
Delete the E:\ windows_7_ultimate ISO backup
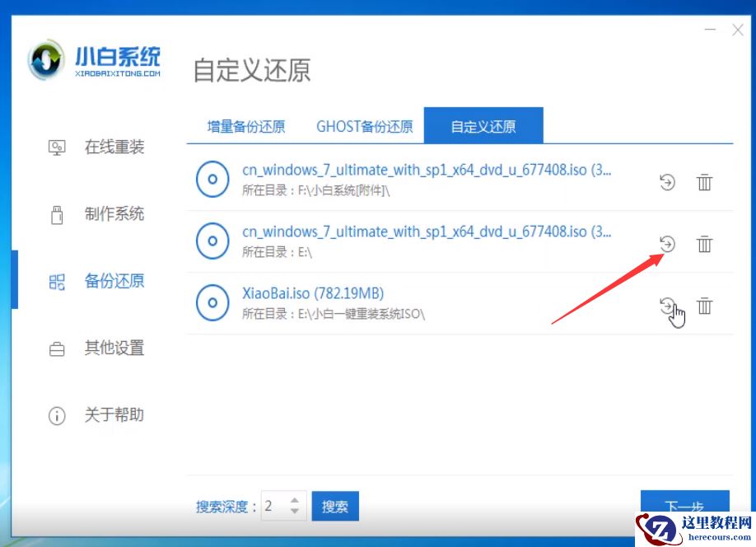(704, 244)
